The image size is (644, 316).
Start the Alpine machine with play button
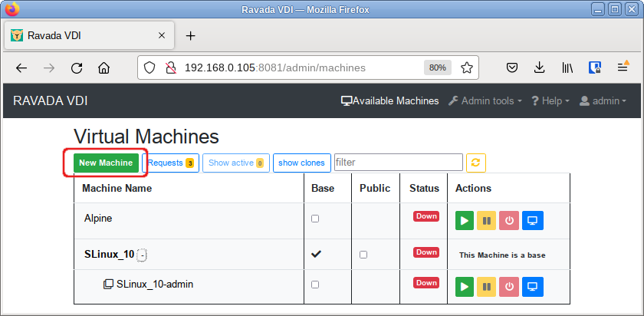[x=465, y=221]
